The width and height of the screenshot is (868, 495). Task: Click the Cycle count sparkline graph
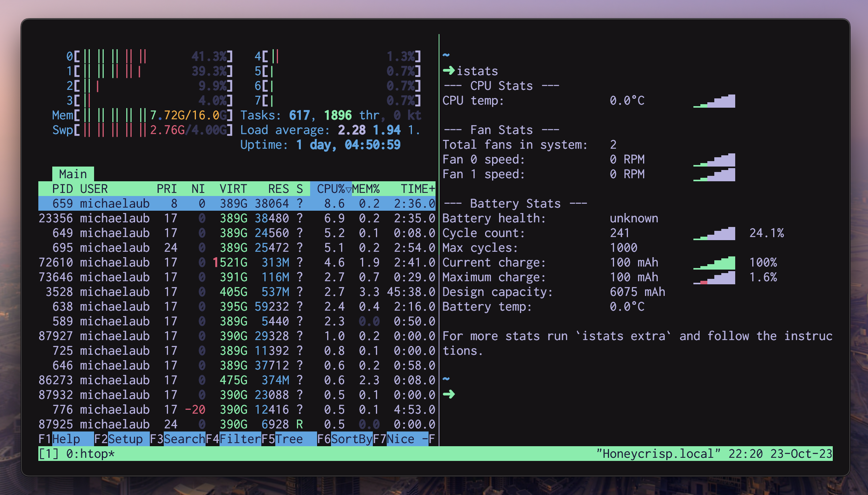click(714, 233)
